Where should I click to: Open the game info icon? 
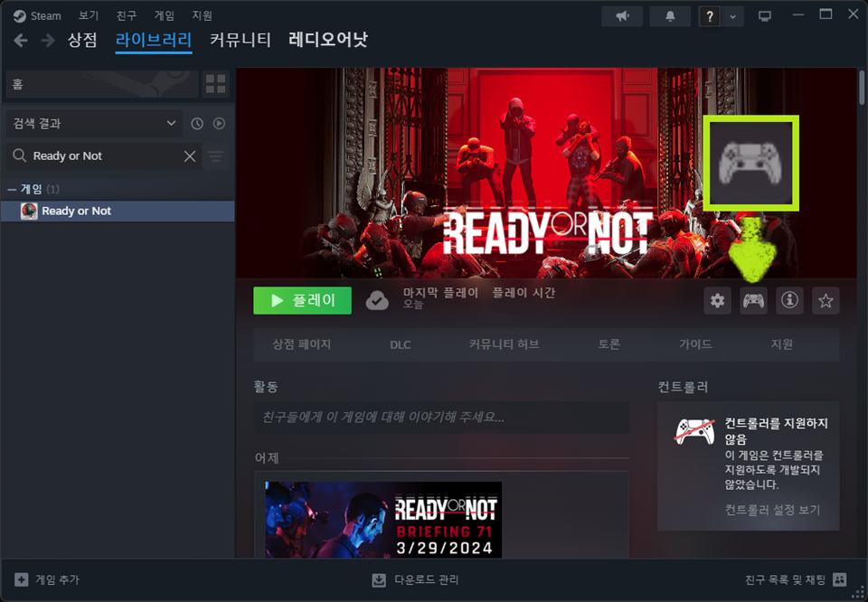[789, 300]
